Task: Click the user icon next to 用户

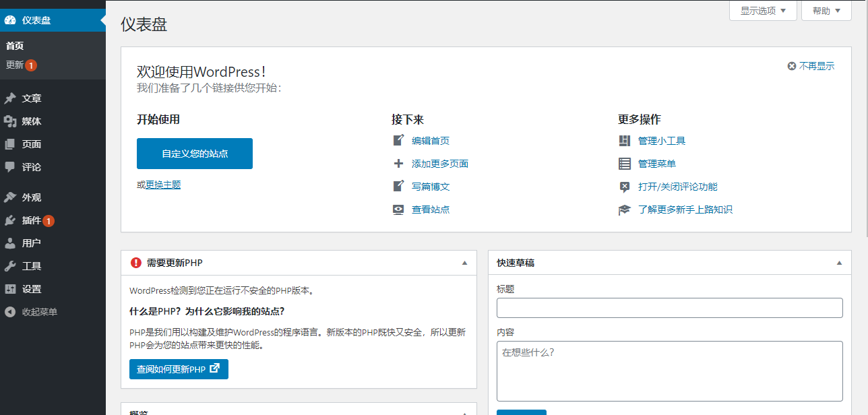Action: [x=10, y=243]
